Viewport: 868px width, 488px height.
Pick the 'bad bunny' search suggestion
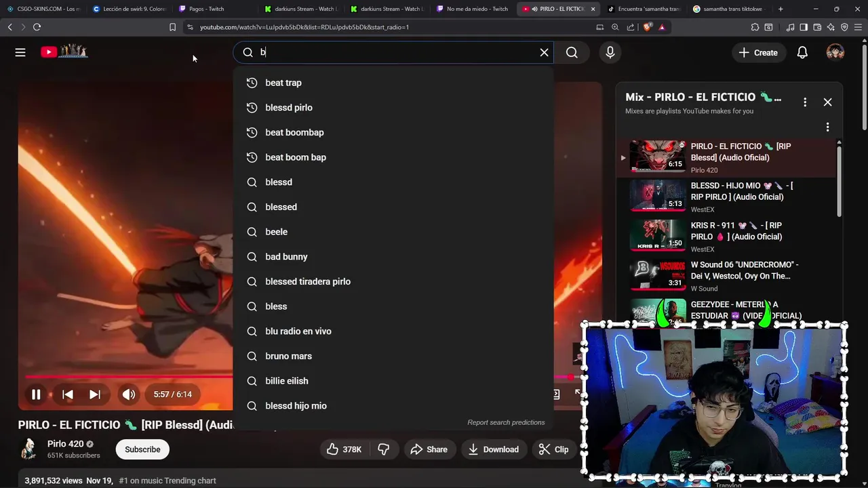(x=393, y=257)
